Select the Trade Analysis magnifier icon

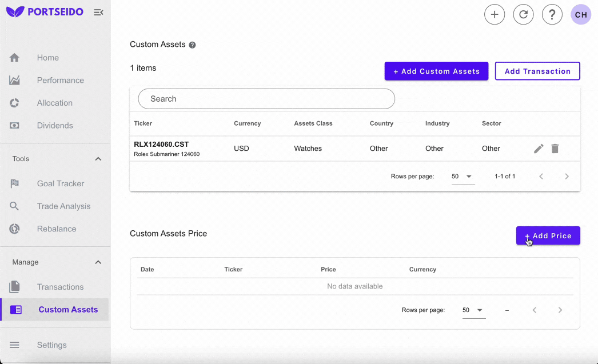(x=15, y=206)
